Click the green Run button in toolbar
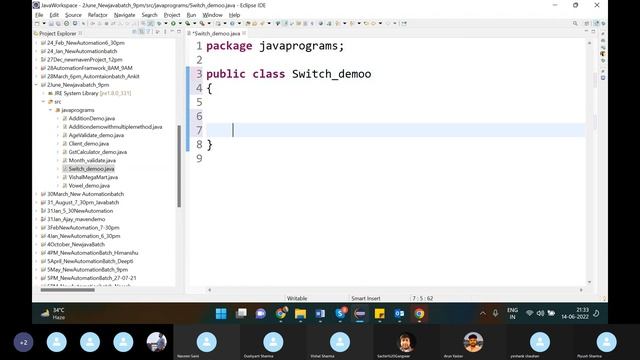 pyautogui.click(x=173, y=23)
